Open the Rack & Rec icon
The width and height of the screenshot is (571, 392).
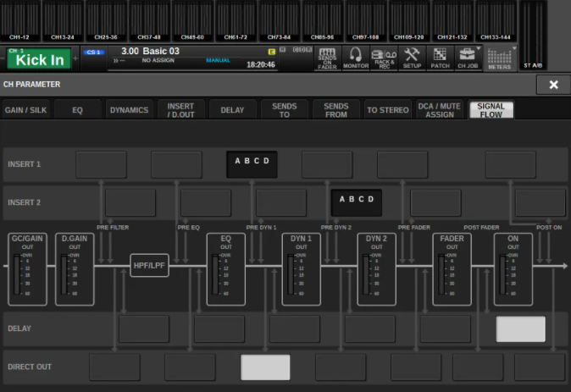(384, 57)
